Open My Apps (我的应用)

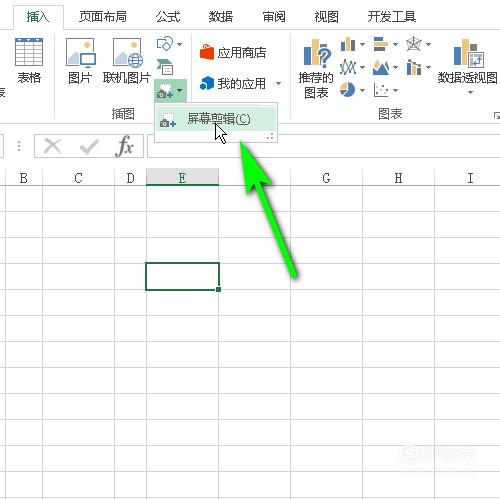(x=233, y=83)
